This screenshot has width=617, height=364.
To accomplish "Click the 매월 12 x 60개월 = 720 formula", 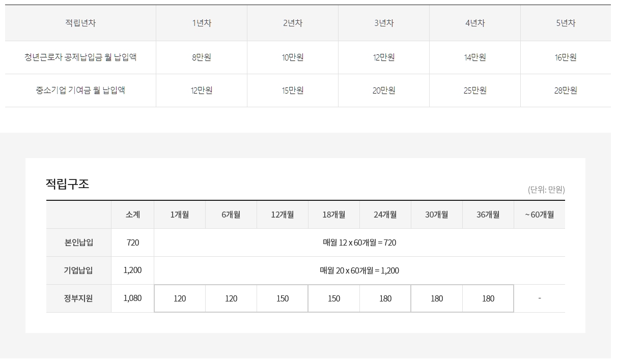I will click(x=359, y=242).
